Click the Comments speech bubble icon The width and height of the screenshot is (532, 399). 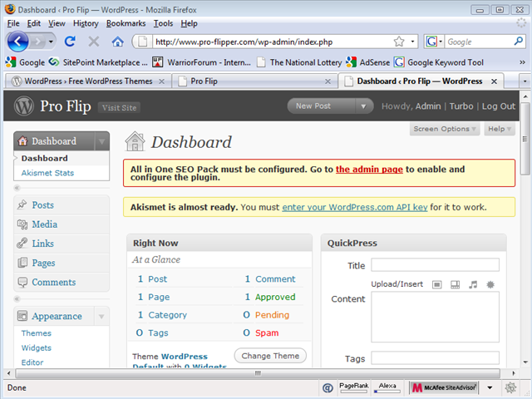pyautogui.click(x=22, y=282)
